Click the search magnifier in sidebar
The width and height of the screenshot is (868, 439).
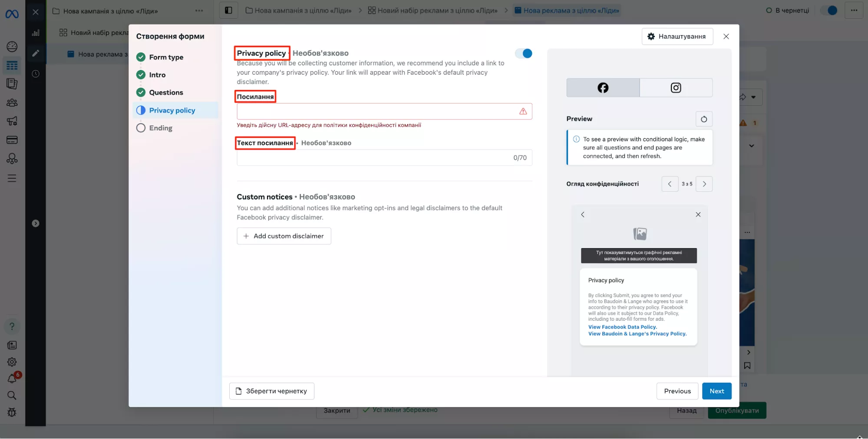(12, 395)
